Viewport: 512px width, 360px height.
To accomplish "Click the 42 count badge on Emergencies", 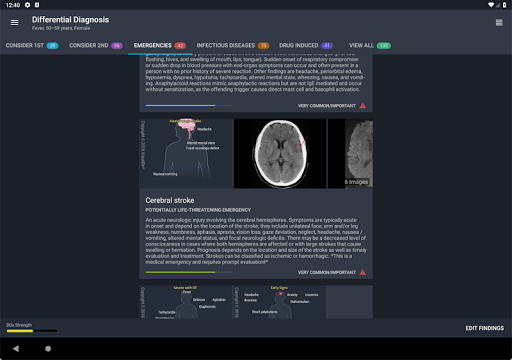I will (x=180, y=46).
